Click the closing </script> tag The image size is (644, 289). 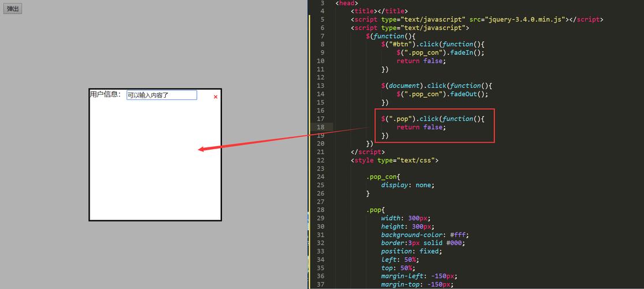(x=368, y=151)
